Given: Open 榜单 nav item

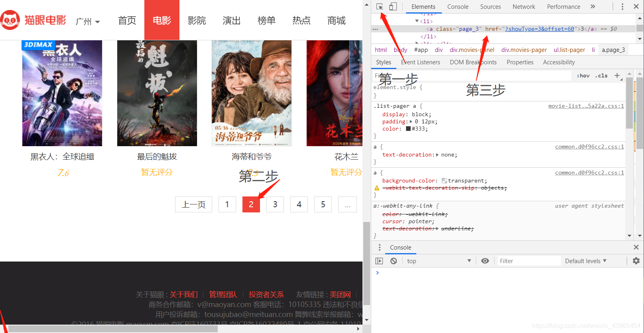Looking at the screenshot, I should click(x=267, y=20).
